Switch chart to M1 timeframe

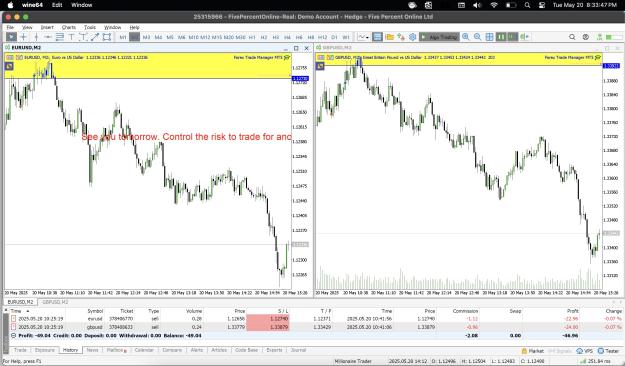[x=123, y=37]
